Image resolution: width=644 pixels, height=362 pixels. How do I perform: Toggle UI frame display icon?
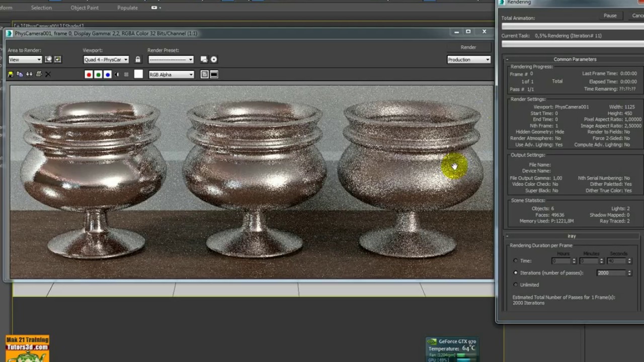pyautogui.click(x=214, y=74)
